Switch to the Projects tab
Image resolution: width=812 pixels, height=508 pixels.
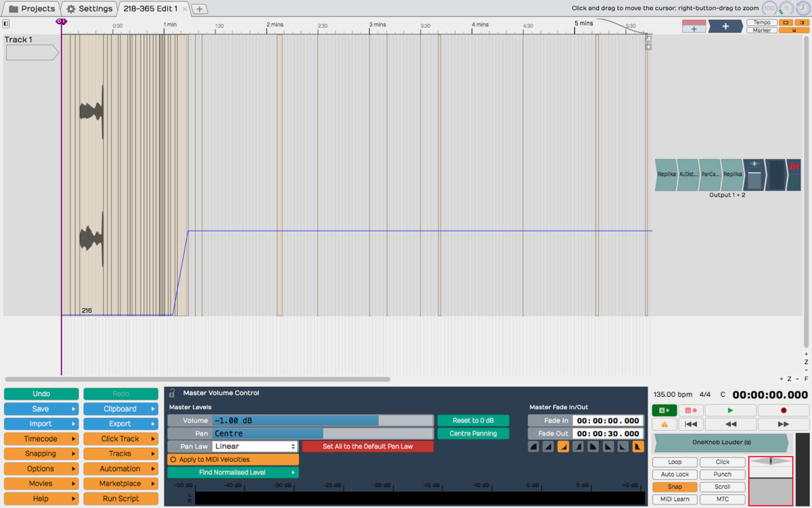pos(31,9)
